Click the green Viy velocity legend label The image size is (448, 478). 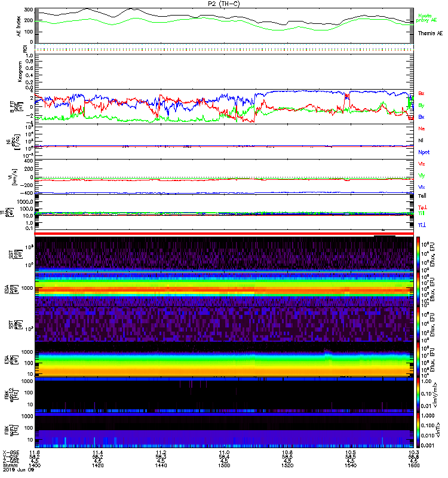(x=421, y=176)
